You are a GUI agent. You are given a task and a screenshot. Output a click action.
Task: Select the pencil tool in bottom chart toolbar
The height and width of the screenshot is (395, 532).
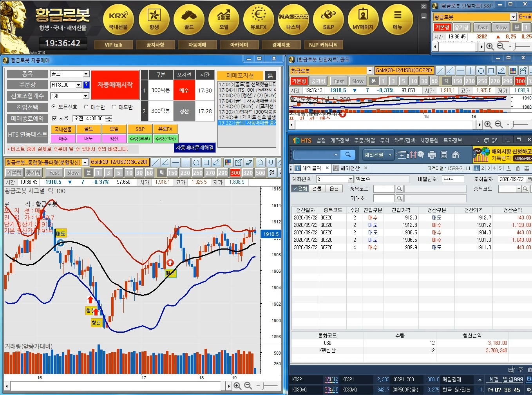pyautogui.click(x=217, y=162)
